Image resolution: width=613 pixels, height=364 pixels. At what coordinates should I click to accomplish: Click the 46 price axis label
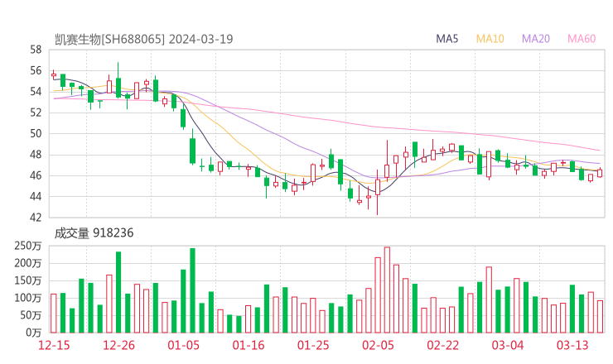click(36, 175)
